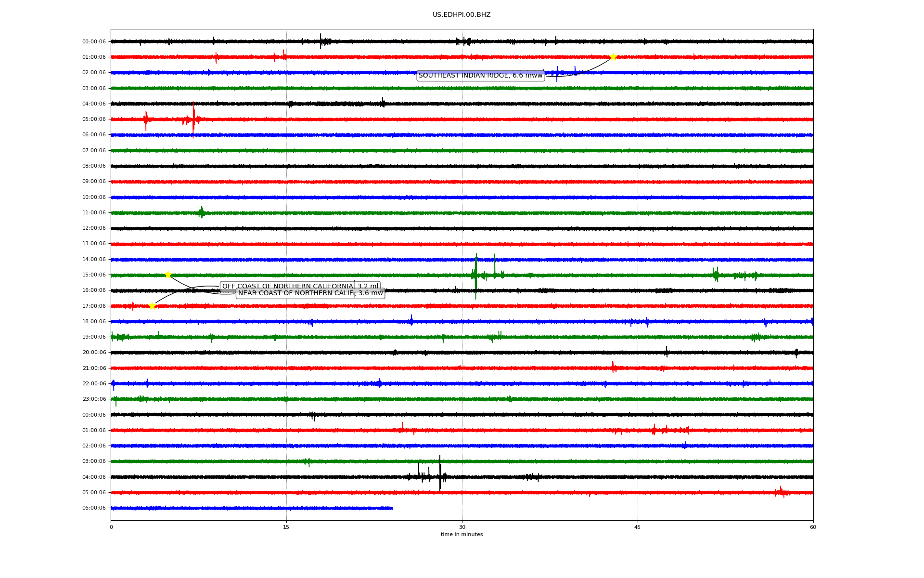Click the 0 tick on the x-axis
The height and width of the screenshot is (578, 924).
coord(111,527)
